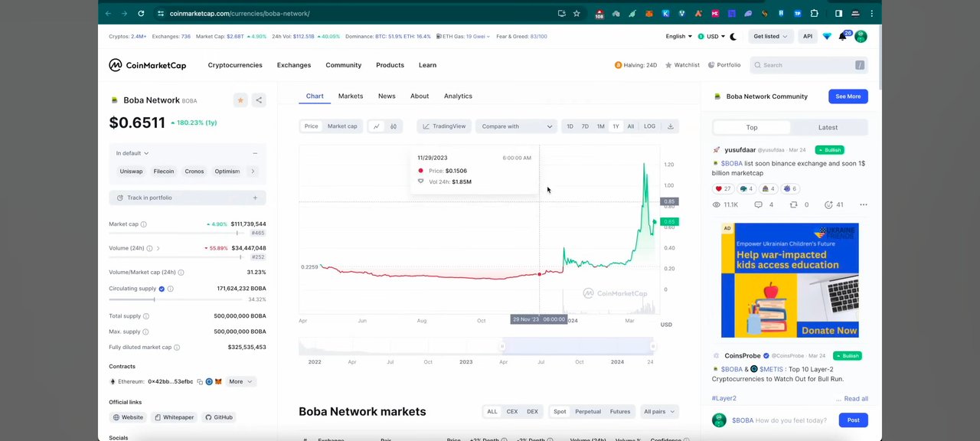Filter markets by CEX
Image resolution: width=980 pixels, height=441 pixels.
(512, 412)
